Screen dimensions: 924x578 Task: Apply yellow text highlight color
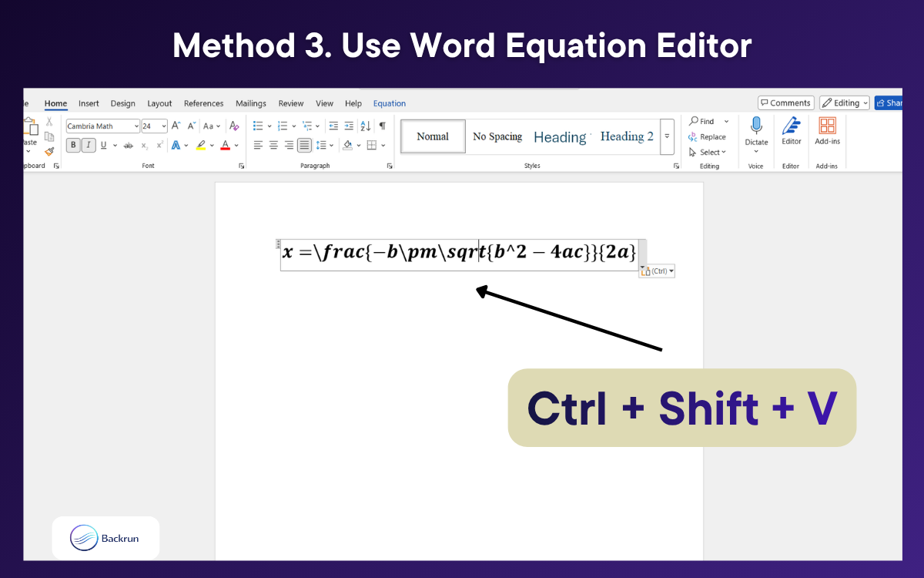point(201,145)
